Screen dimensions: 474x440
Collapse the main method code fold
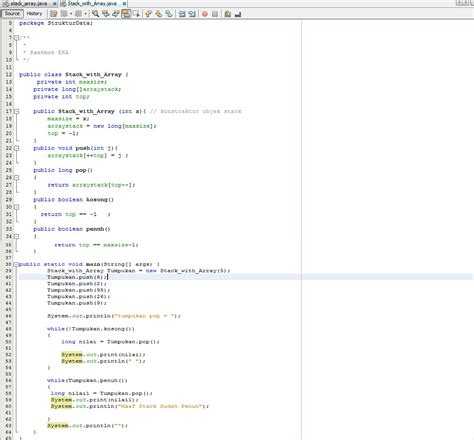click(16, 264)
